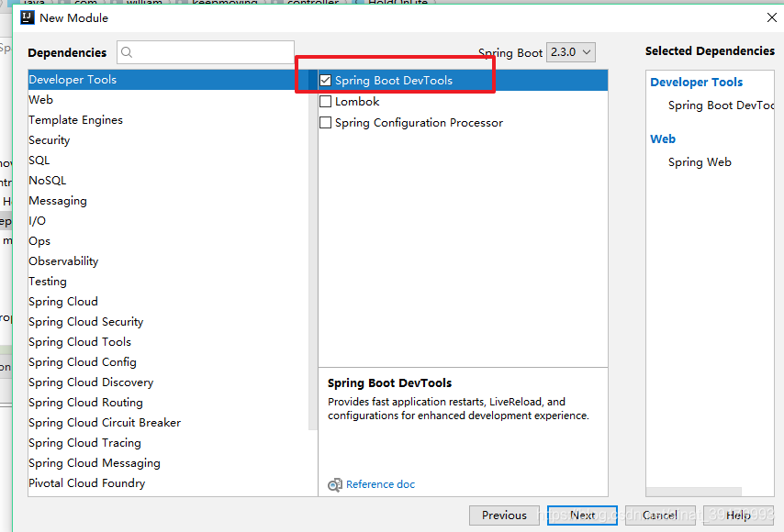Open the Spring Boot version dropdown
This screenshot has width=784, height=532.
pos(571,52)
